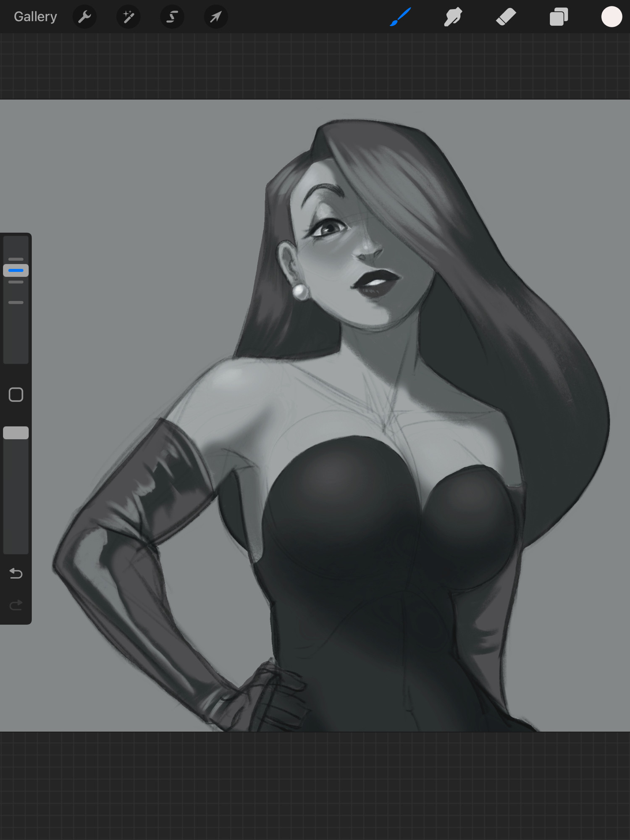The width and height of the screenshot is (630, 840).
Task: Tap the canvas drawing area
Action: click(315, 416)
